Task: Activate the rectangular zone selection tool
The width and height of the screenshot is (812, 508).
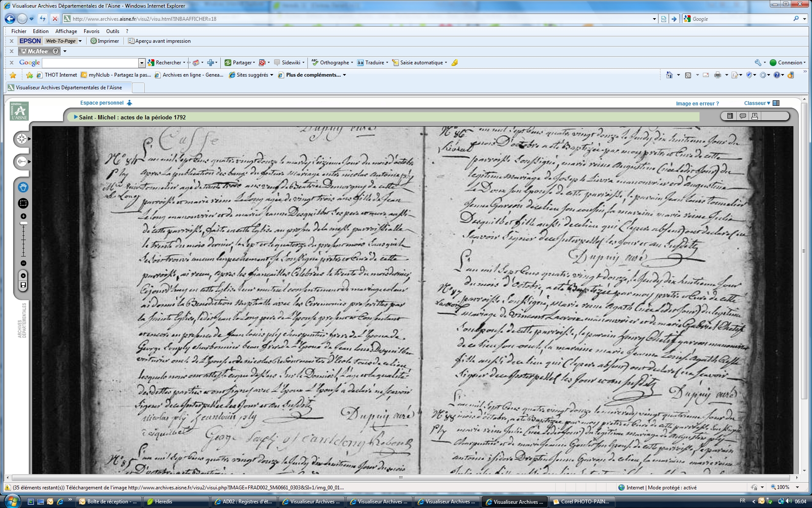Action: 23,204
